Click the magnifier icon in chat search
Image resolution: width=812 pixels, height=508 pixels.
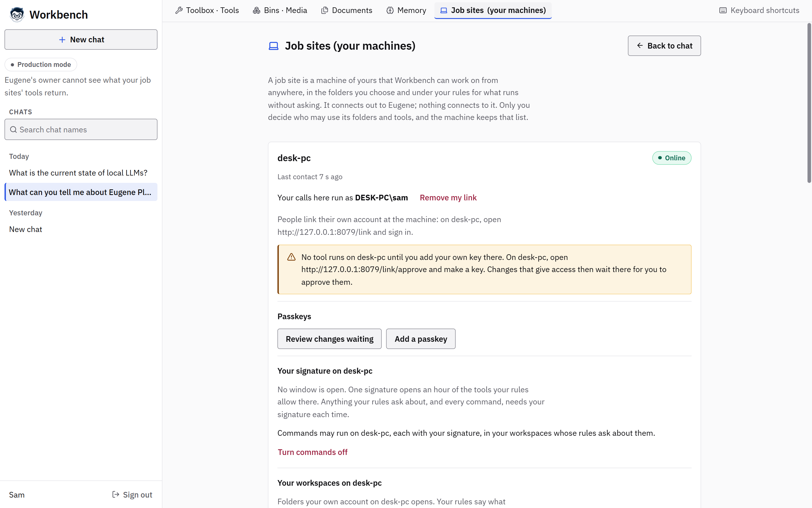(x=14, y=129)
